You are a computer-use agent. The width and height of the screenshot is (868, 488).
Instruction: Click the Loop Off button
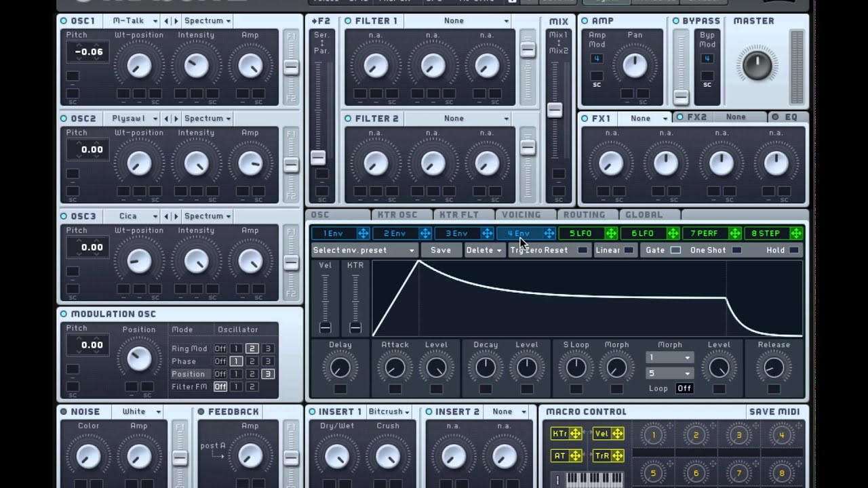[x=684, y=388]
